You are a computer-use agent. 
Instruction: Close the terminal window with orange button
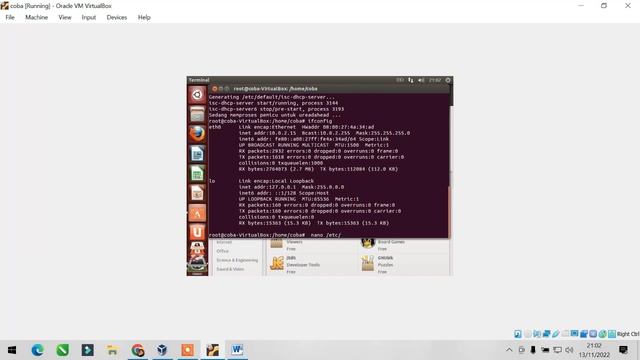pos(214,89)
